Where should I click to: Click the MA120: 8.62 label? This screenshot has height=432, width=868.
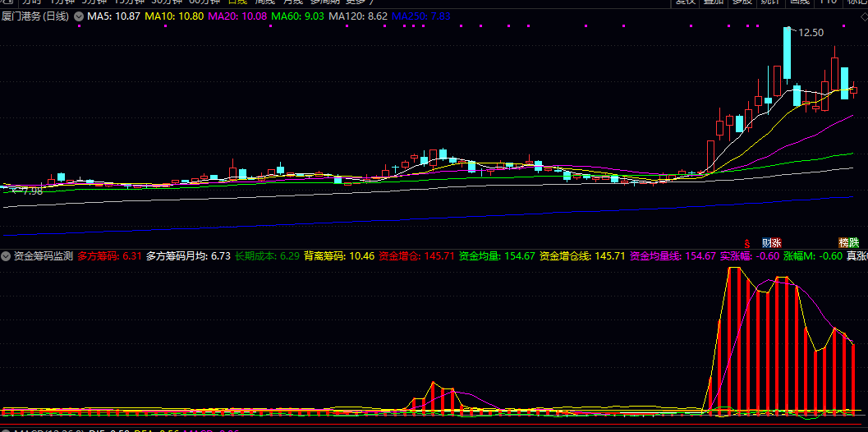pos(358,16)
